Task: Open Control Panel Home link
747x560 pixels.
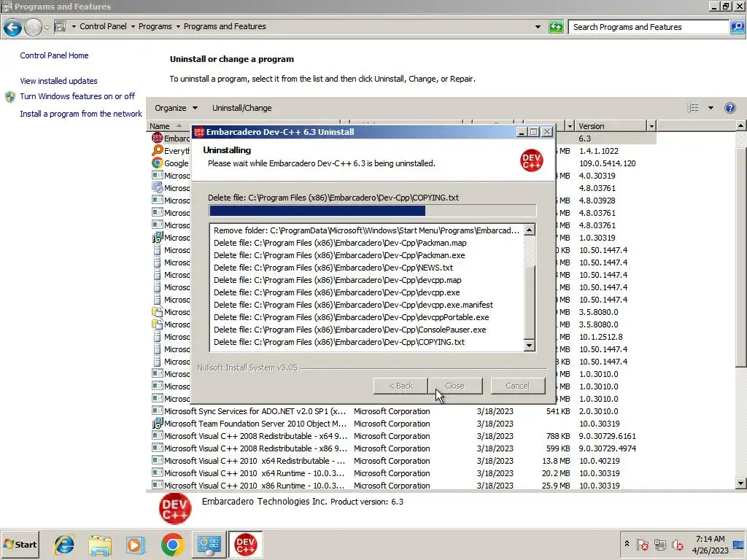Action: point(54,55)
